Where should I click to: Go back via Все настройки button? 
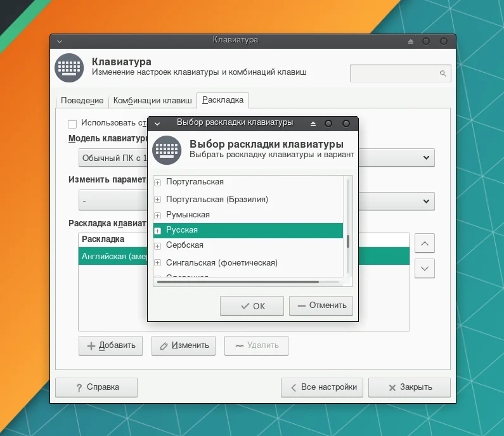(x=322, y=387)
